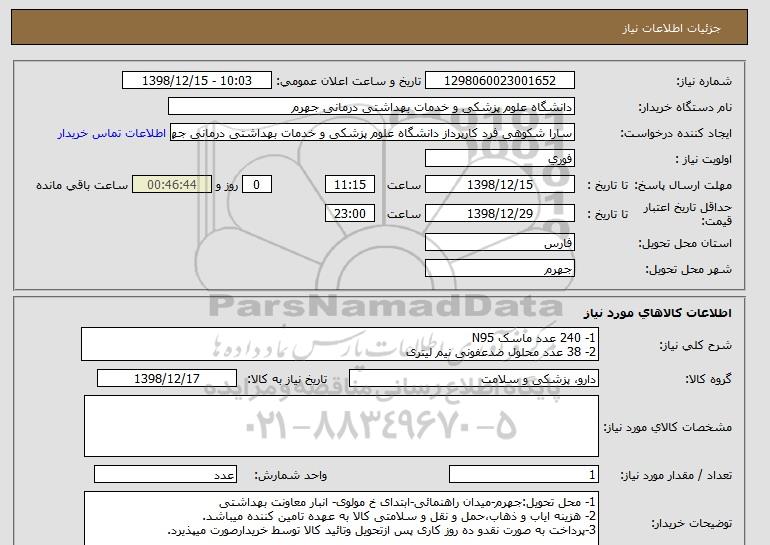The width and height of the screenshot is (770, 545).
Task: Click the text روز و next to days
Action: pos(227,185)
